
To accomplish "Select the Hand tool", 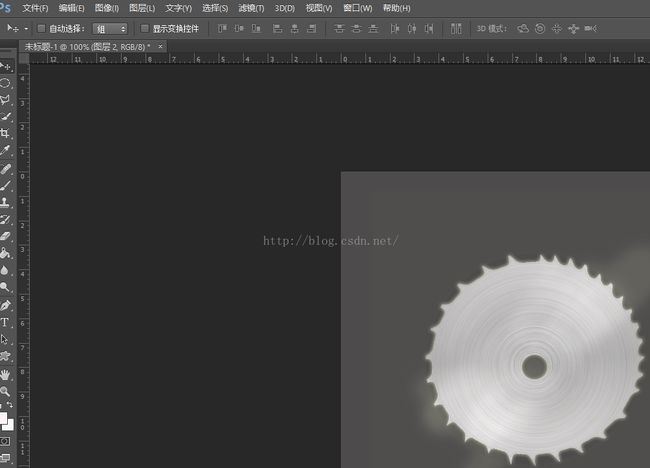I will (x=6, y=374).
